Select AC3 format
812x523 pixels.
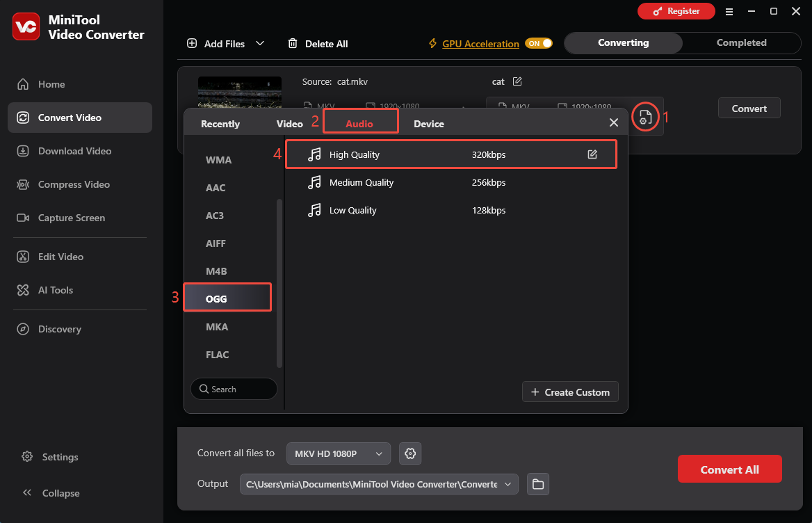point(214,216)
